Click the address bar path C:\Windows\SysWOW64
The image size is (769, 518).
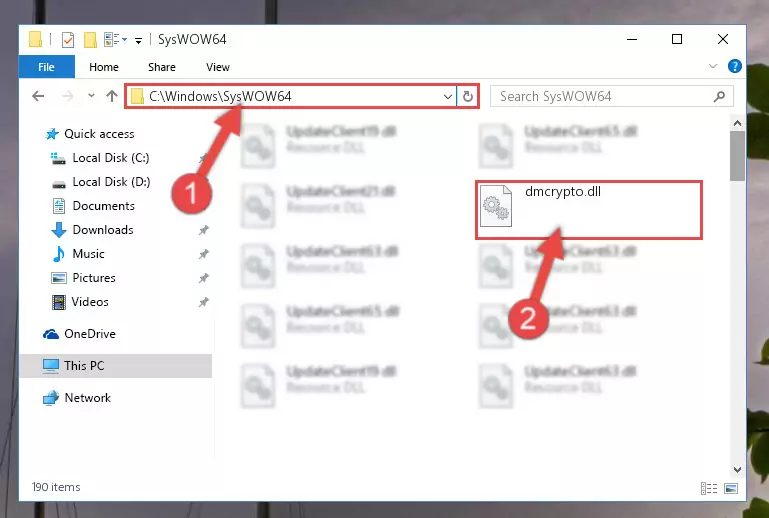pyautogui.click(x=220, y=96)
